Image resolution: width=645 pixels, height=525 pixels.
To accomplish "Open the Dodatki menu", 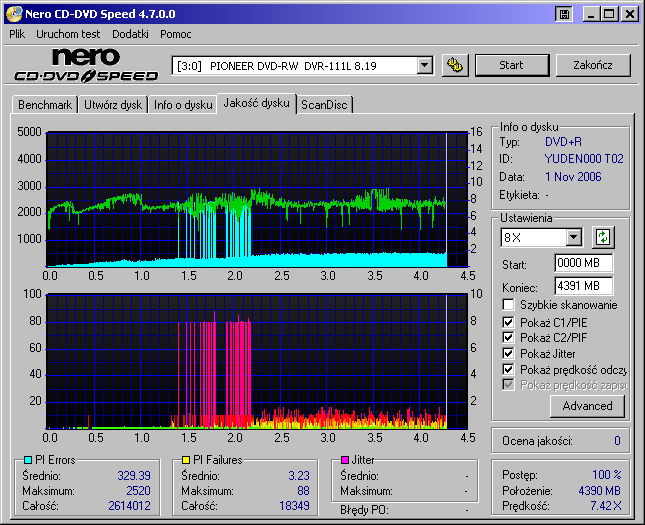I will [x=130, y=34].
